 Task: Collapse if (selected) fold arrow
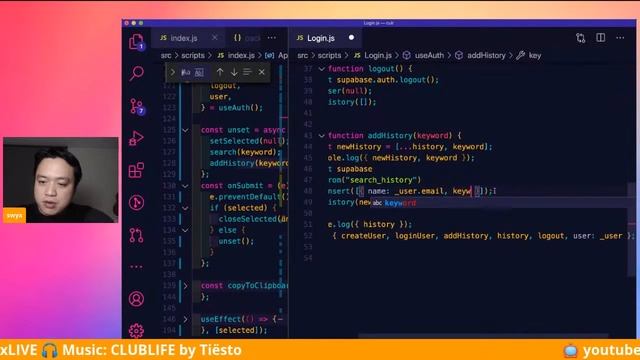pyautogui.click(x=185, y=208)
